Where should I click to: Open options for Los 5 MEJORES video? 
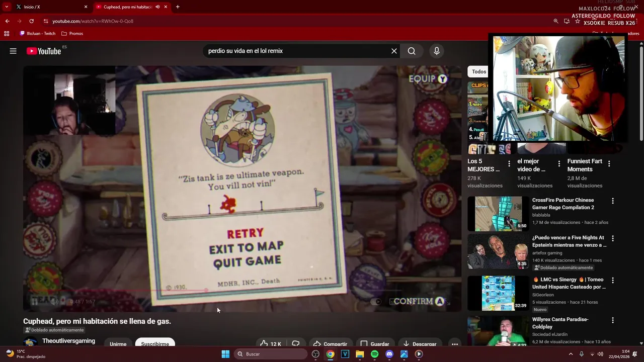[509, 163]
